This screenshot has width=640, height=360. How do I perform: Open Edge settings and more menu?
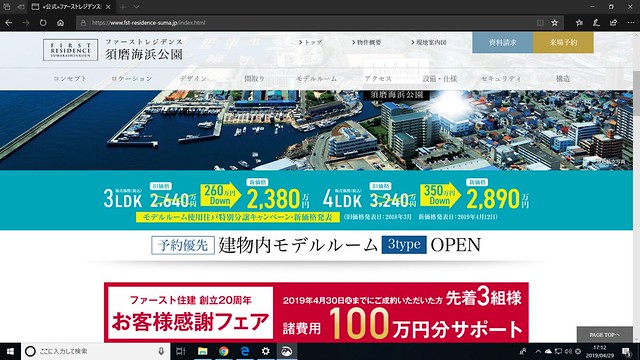[631, 23]
